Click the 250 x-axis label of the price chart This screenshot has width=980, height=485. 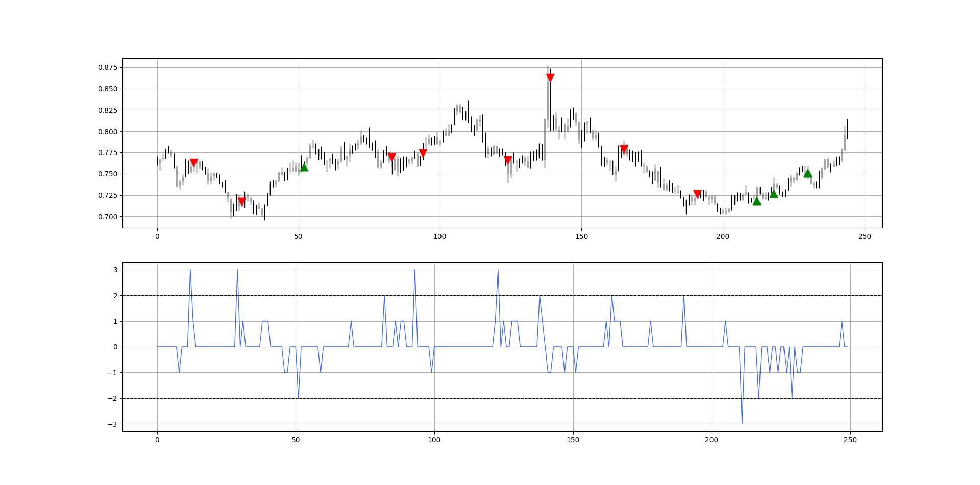click(x=865, y=236)
